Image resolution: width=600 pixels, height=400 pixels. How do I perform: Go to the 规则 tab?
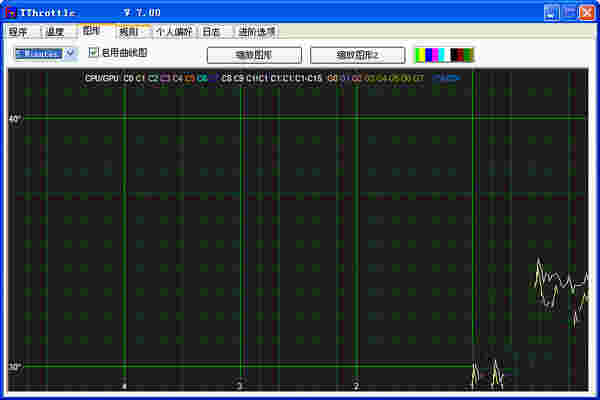click(x=130, y=32)
